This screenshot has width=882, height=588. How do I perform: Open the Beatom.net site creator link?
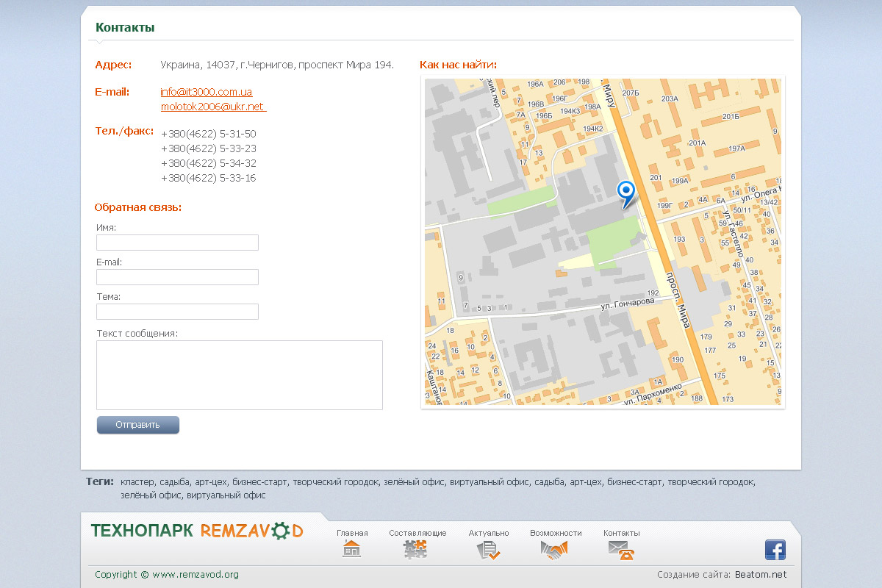[760, 575]
